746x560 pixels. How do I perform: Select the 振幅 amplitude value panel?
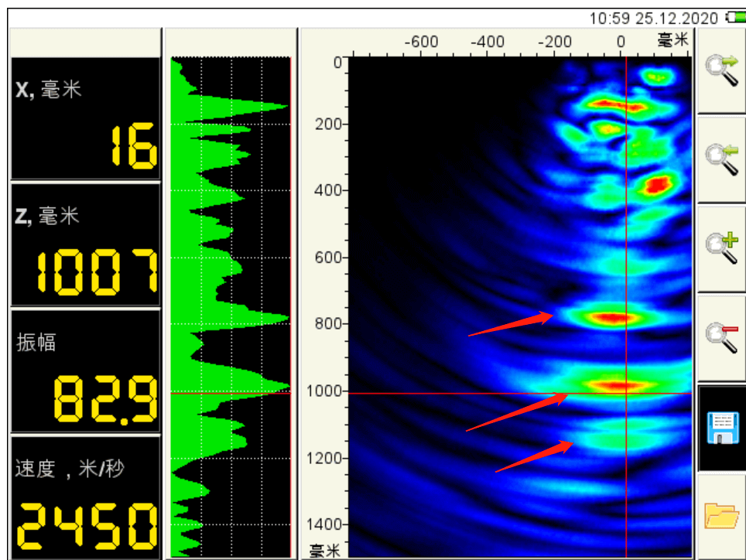85,370
